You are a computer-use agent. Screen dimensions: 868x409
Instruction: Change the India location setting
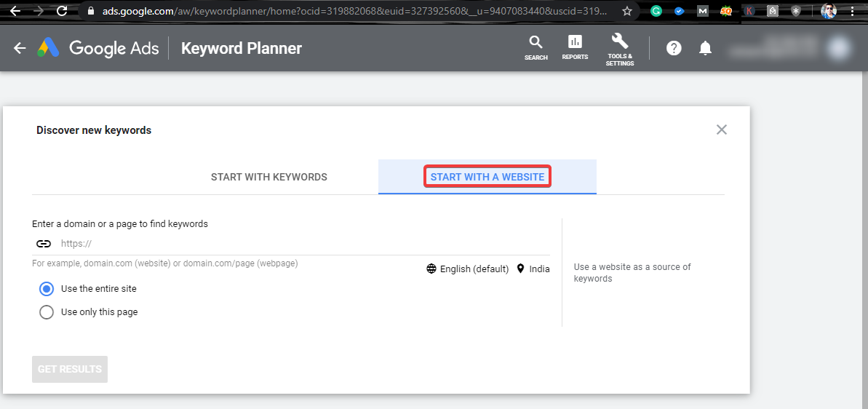(533, 269)
